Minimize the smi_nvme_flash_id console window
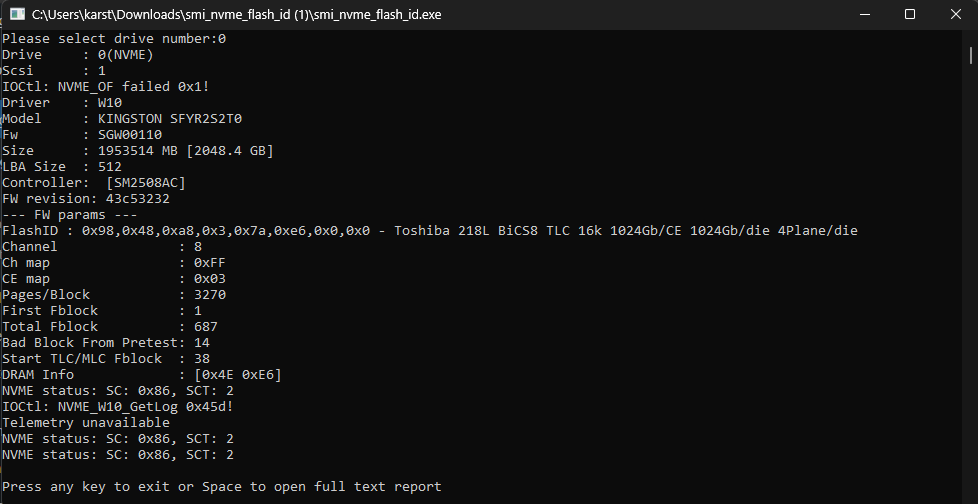Screen dimensions: 978x504 [864, 14]
